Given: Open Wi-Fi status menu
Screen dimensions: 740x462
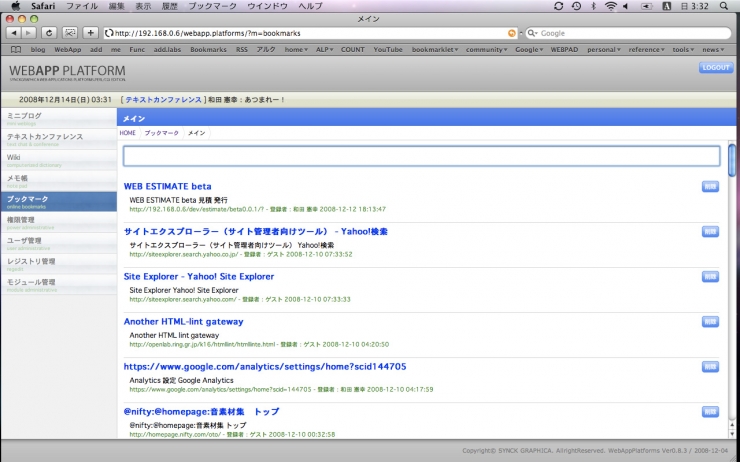Looking at the screenshot, I should pos(611,6).
